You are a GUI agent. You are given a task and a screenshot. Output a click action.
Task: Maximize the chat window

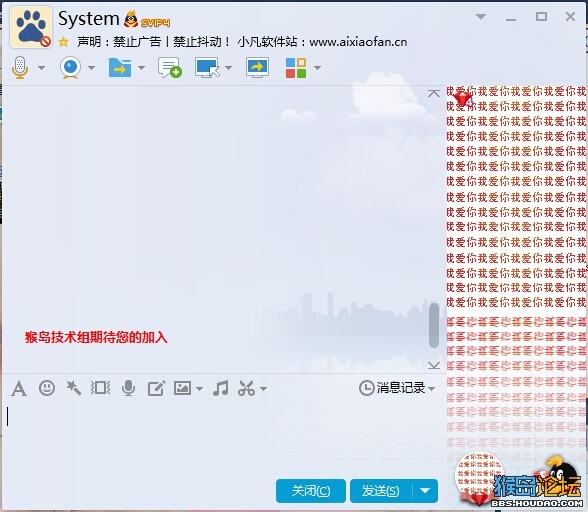tap(541, 17)
